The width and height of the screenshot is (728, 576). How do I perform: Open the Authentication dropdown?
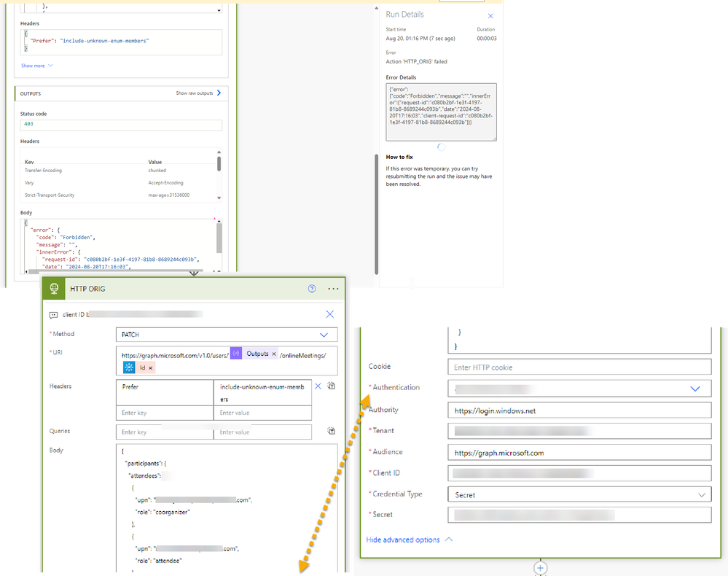point(579,389)
